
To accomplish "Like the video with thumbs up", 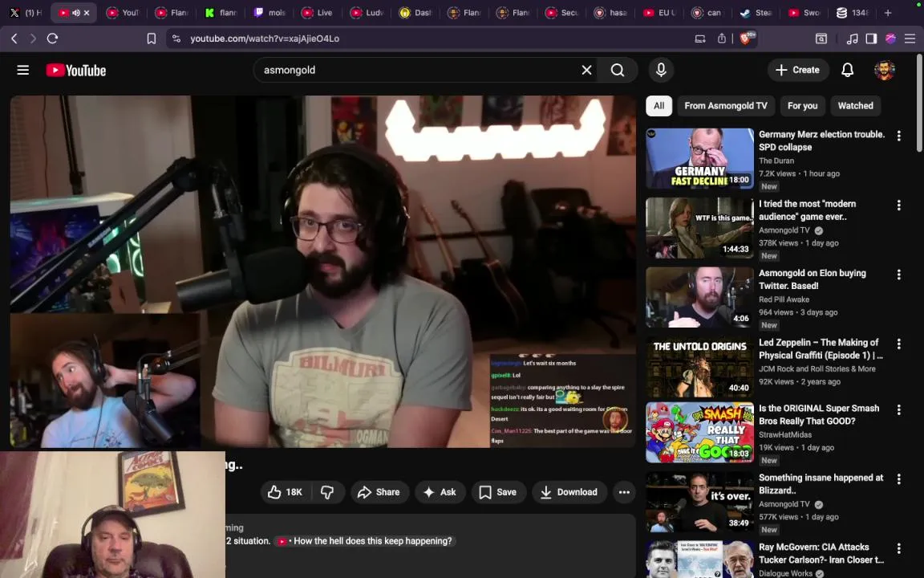I will tap(286, 492).
